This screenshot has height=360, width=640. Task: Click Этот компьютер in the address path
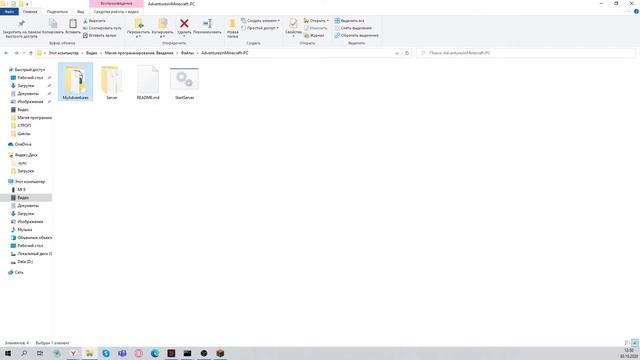tap(63, 53)
